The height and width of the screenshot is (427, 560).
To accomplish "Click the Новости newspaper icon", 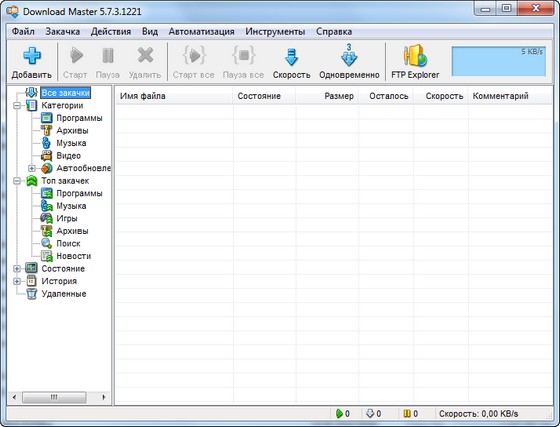I will [x=46, y=256].
